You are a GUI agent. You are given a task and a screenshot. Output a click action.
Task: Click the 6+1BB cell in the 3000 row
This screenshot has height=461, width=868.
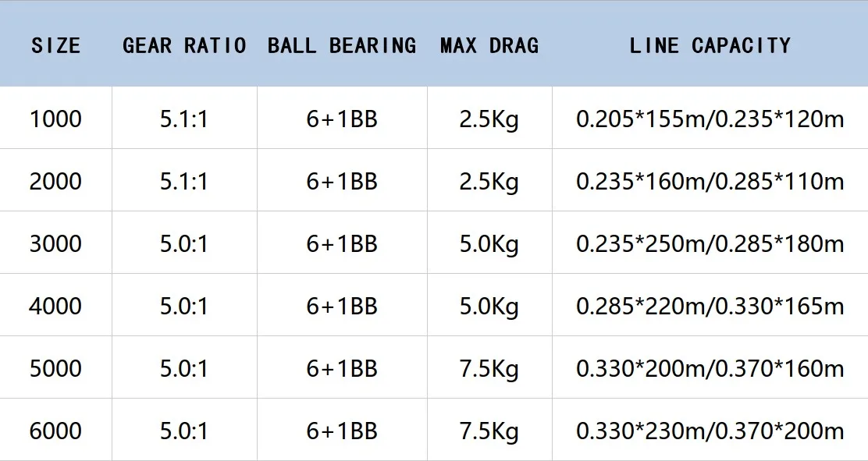coord(342,244)
